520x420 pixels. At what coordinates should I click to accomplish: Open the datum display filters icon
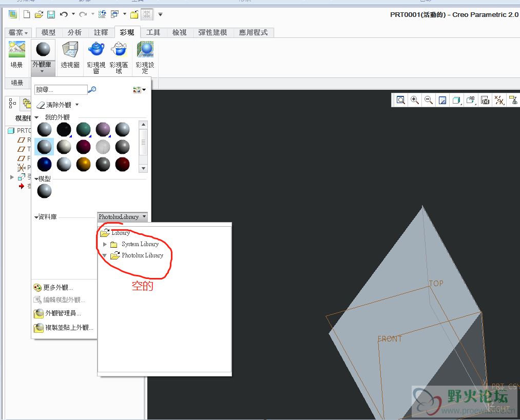pyautogui.click(x=499, y=100)
